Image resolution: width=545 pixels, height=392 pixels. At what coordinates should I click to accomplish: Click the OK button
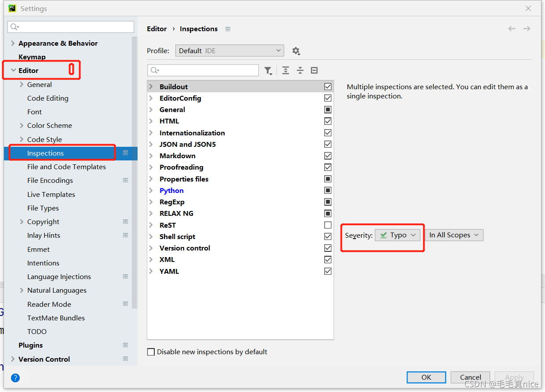[426, 377]
